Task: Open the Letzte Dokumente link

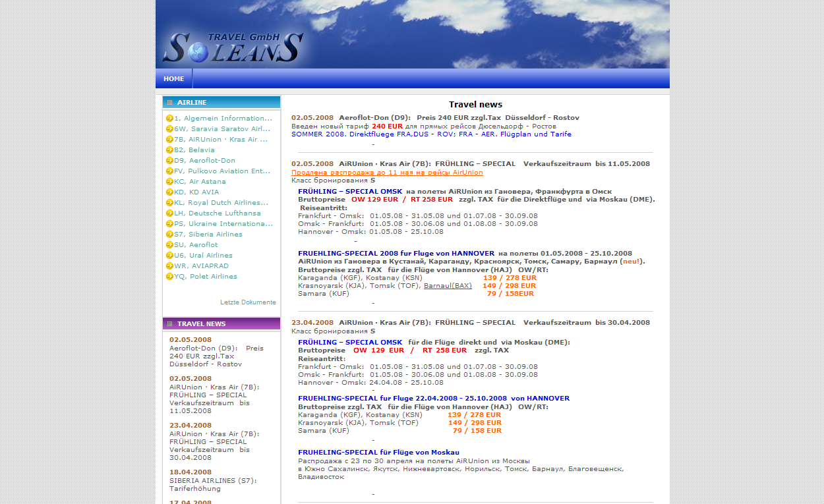Action: point(248,302)
